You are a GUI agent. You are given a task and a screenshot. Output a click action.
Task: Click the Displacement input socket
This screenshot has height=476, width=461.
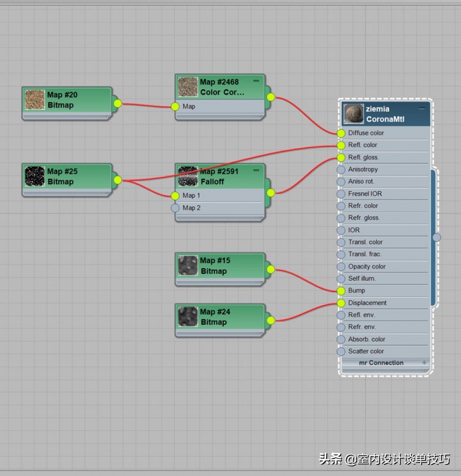341,303
